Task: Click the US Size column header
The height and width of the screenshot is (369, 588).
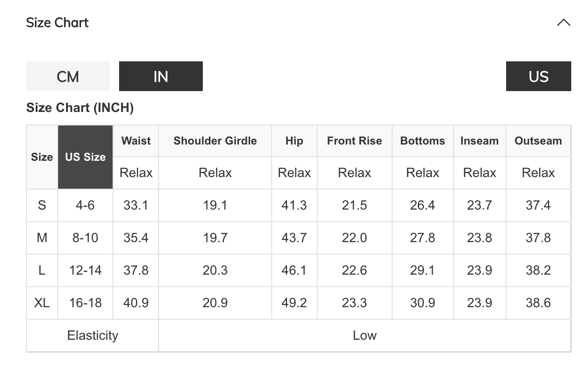Action: click(x=85, y=157)
